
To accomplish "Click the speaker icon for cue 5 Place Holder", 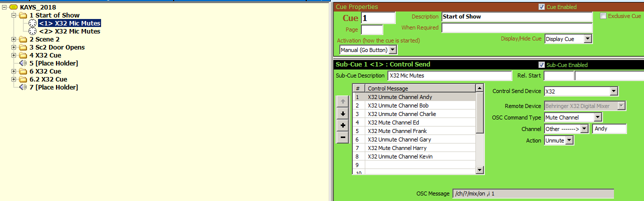I will click(x=23, y=63).
